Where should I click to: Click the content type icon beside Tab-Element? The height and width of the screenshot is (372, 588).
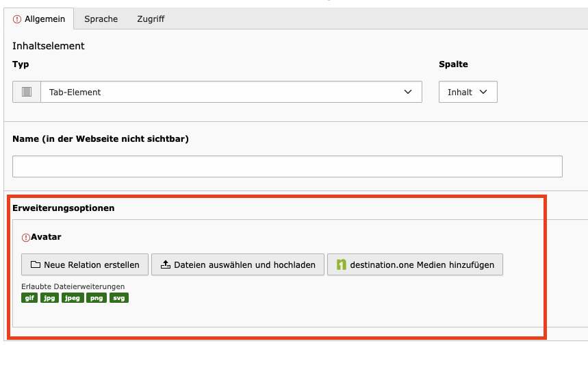[x=27, y=92]
